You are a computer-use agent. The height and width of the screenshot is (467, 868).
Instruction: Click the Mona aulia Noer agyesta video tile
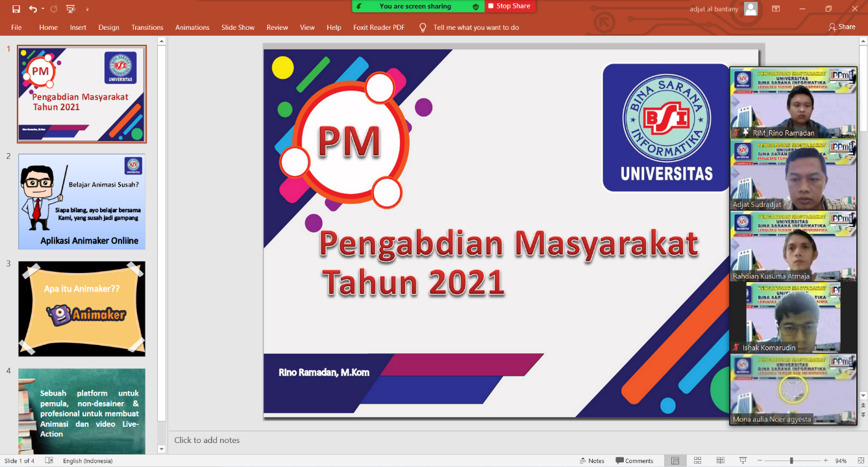[793, 389]
